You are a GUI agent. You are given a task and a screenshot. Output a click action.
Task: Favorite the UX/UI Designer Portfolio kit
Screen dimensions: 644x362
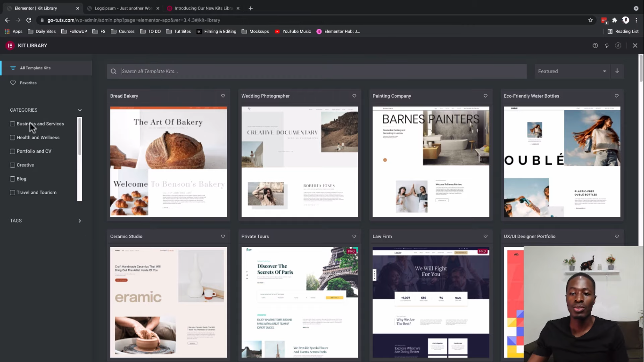[617, 236]
